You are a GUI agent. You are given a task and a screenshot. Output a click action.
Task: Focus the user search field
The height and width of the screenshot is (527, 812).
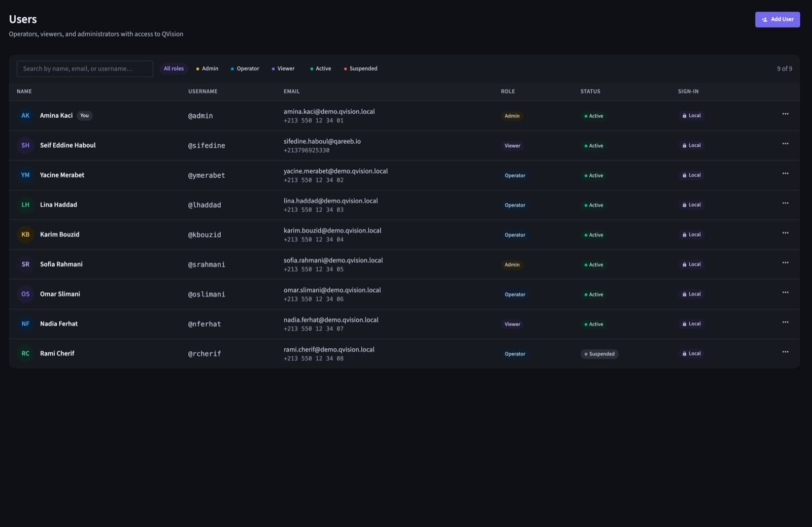[x=85, y=69]
